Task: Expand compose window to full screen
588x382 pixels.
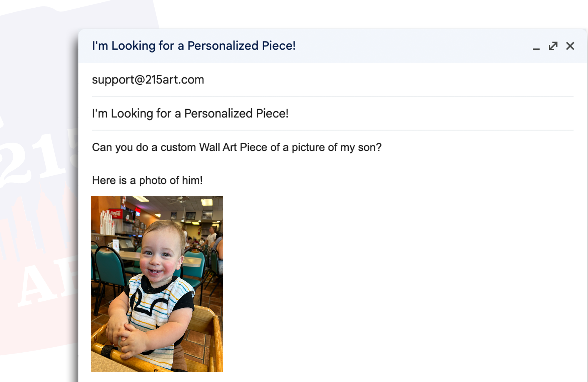Action: click(x=553, y=46)
